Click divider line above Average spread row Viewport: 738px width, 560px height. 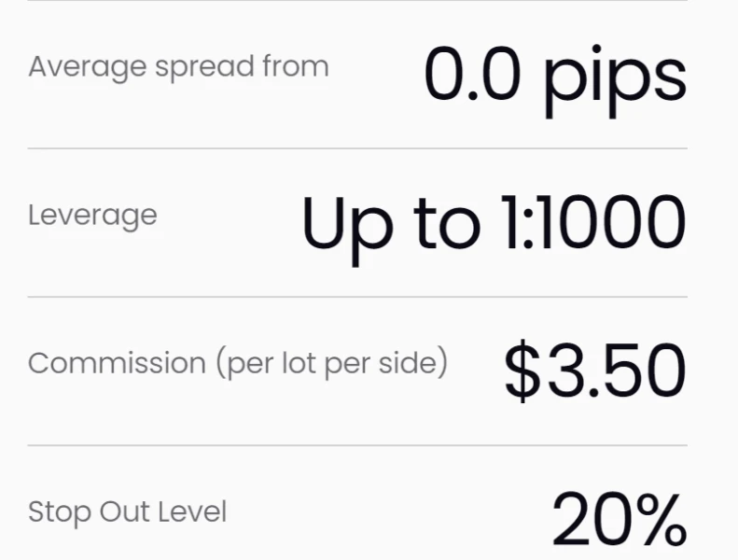coord(357,1)
